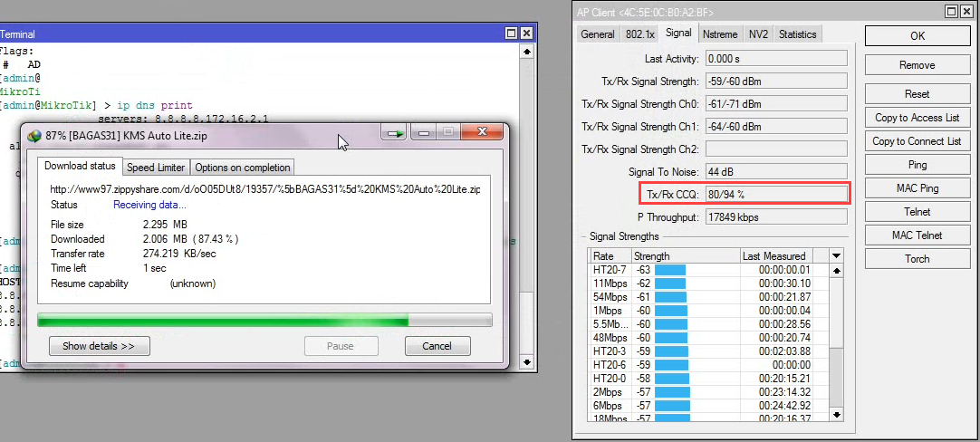The height and width of the screenshot is (442, 980).
Task: Cancel the download
Action: (x=437, y=346)
